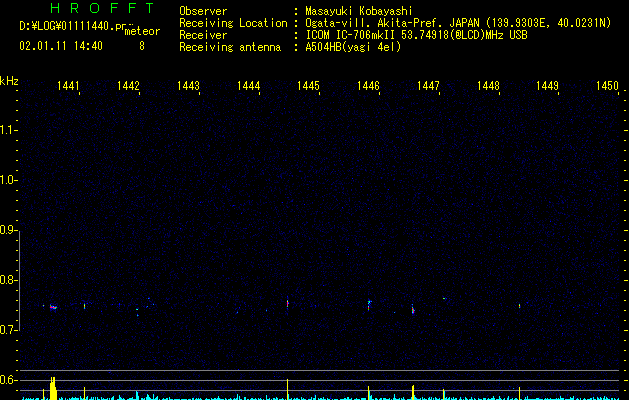Click the Receiving antenna label

point(230,47)
